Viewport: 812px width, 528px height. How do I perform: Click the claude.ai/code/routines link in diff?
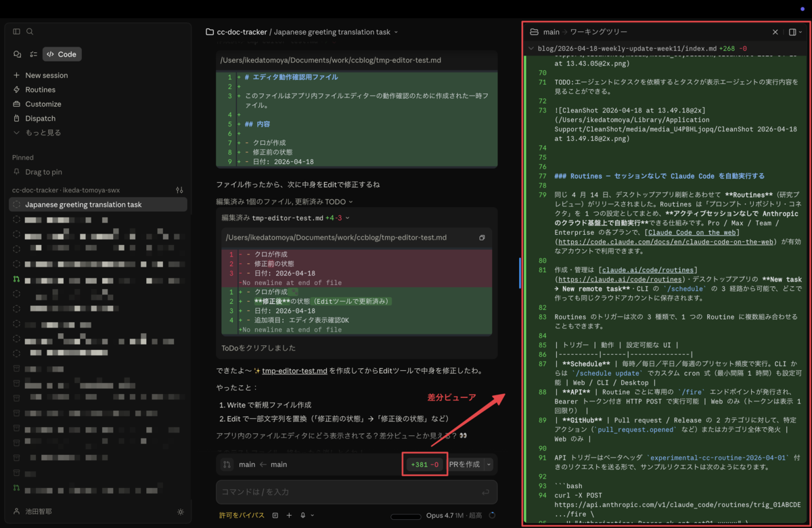click(x=649, y=269)
